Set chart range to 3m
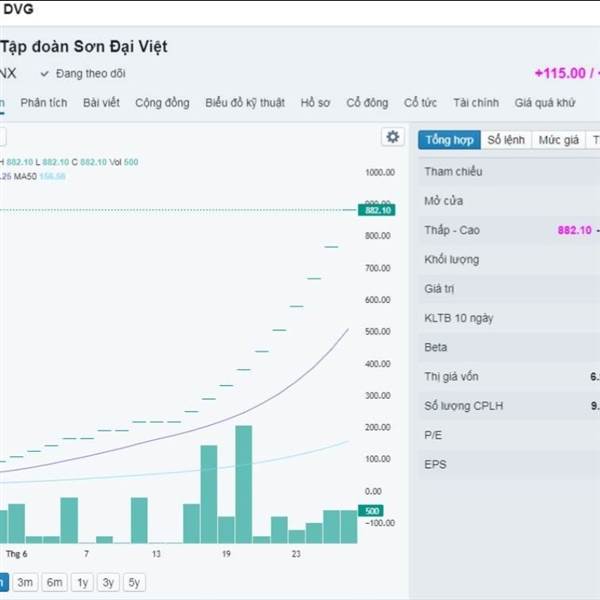 (25, 582)
